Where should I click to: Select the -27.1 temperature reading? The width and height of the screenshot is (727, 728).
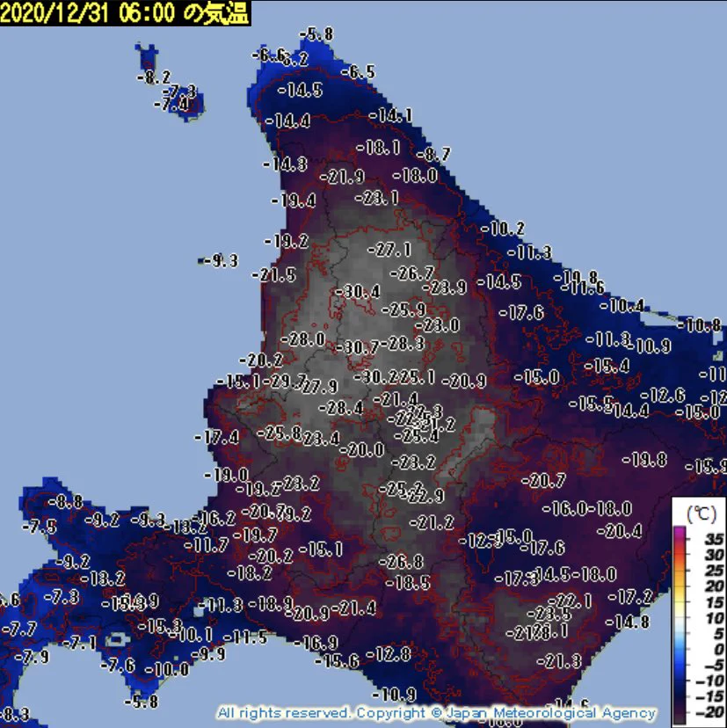click(x=389, y=250)
